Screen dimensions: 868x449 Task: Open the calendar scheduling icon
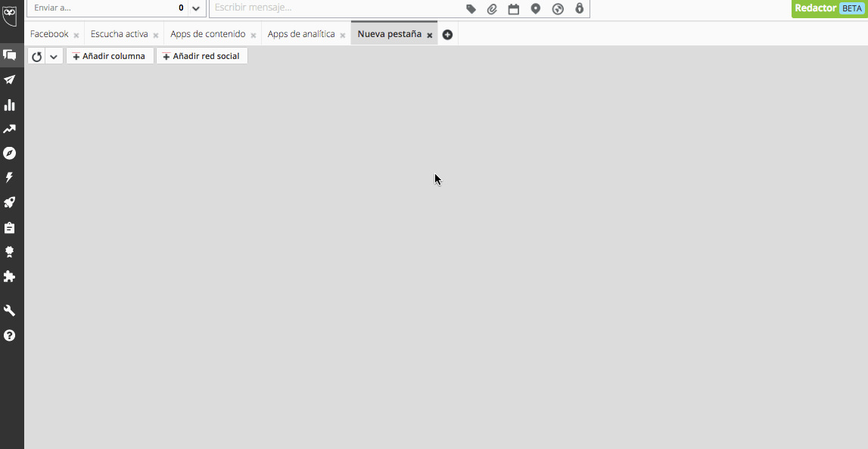click(x=514, y=9)
